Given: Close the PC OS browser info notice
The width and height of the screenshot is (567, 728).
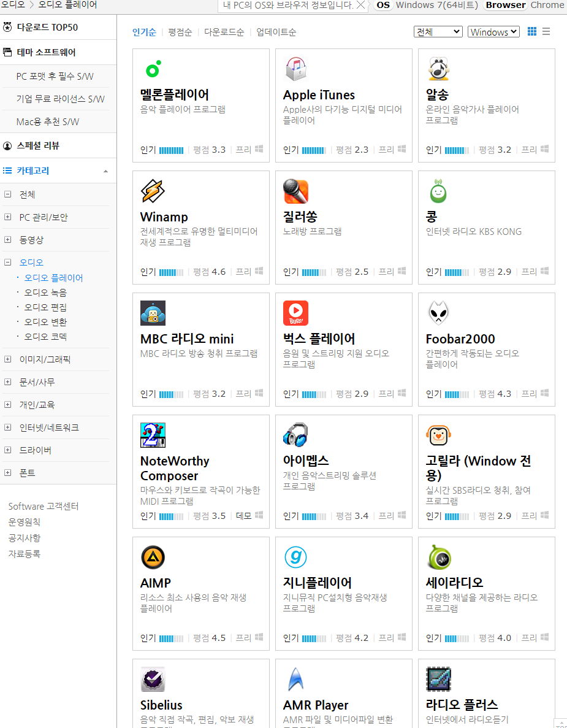Looking at the screenshot, I should click(x=360, y=5).
